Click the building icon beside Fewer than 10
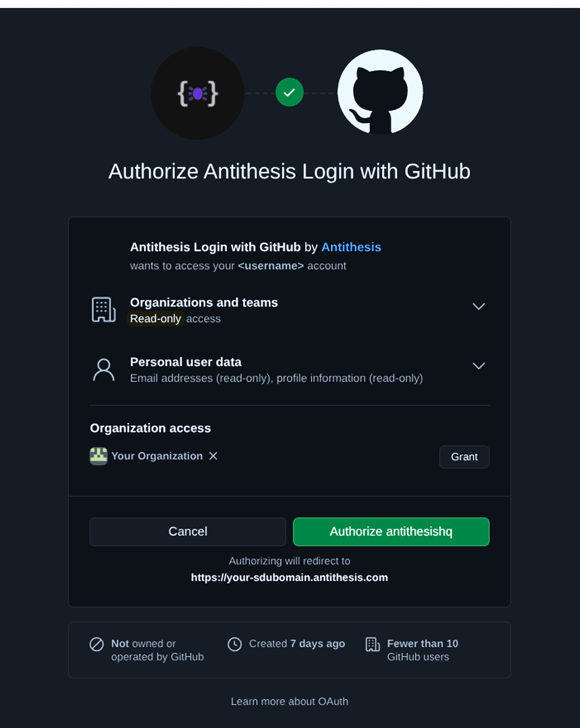 point(373,644)
